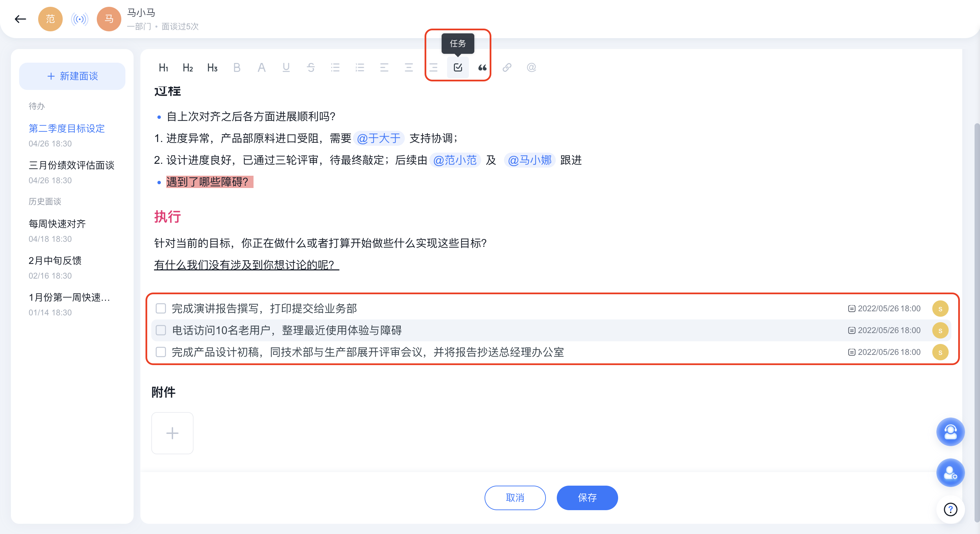The width and height of the screenshot is (980, 534).
Task: Click the 取消 button
Action: [515, 498]
